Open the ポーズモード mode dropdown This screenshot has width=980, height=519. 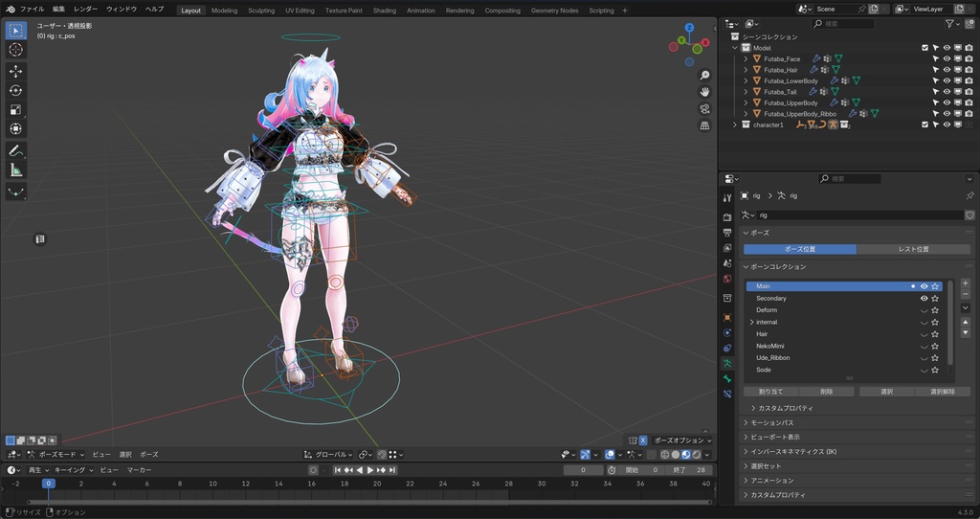click(56, 455)
